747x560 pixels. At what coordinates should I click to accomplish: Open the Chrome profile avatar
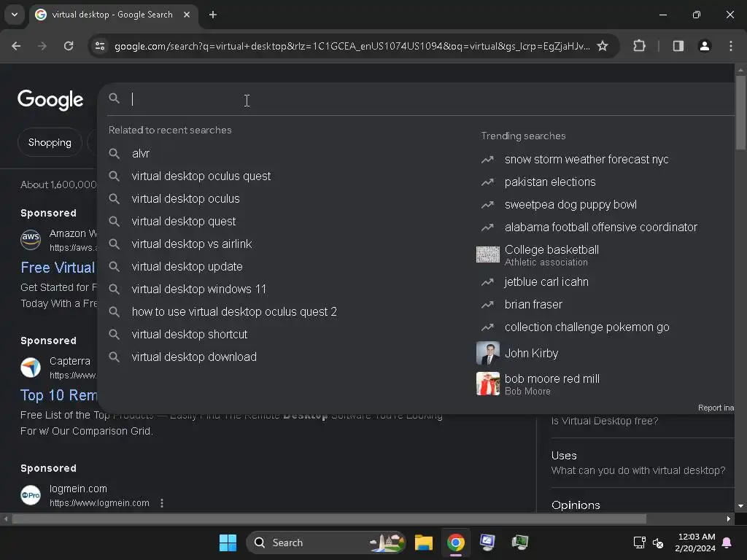click(x=705, y=46)
